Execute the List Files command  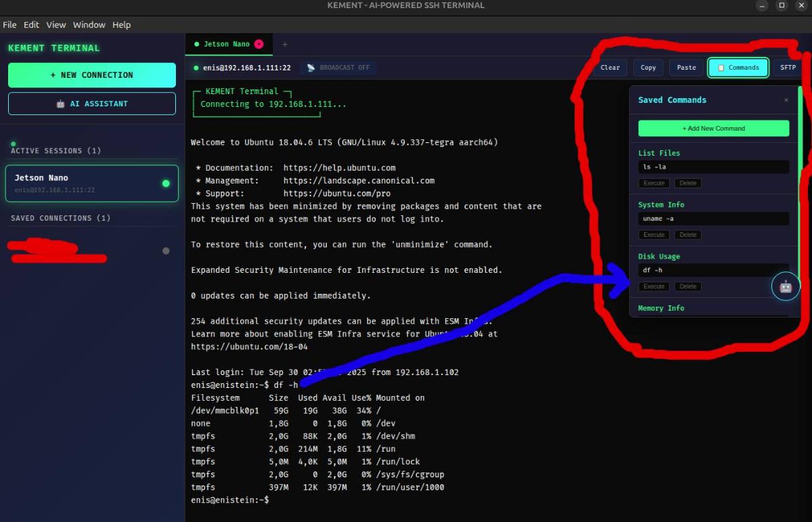coord(654,183)
